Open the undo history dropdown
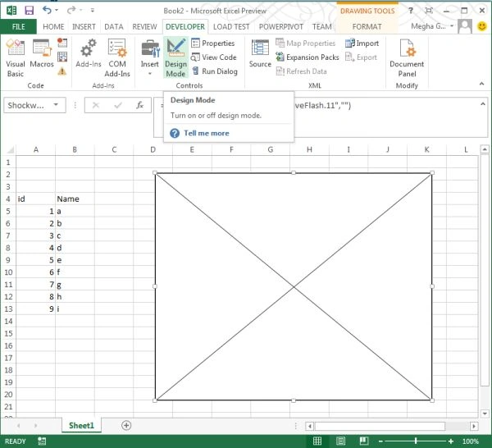The image size is (492, 448). [x=57, y=11]
